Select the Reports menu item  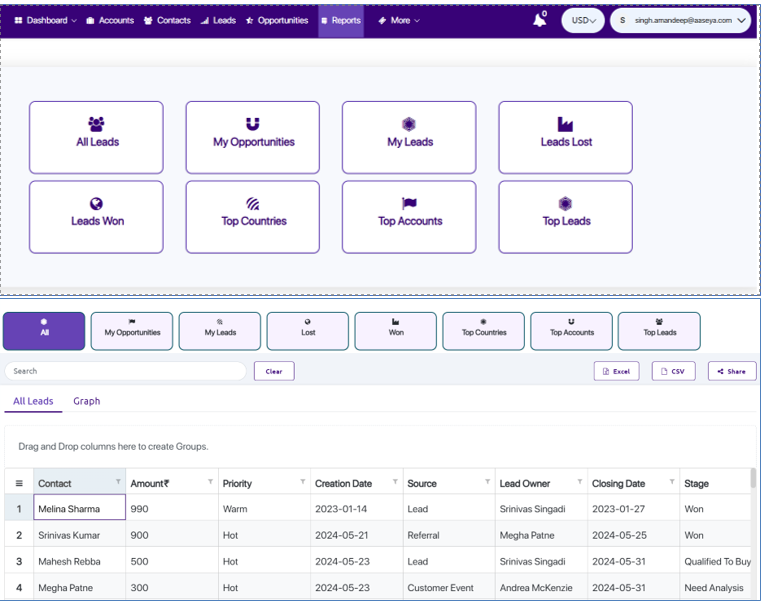pyautogui.click(x=341, y=20)
